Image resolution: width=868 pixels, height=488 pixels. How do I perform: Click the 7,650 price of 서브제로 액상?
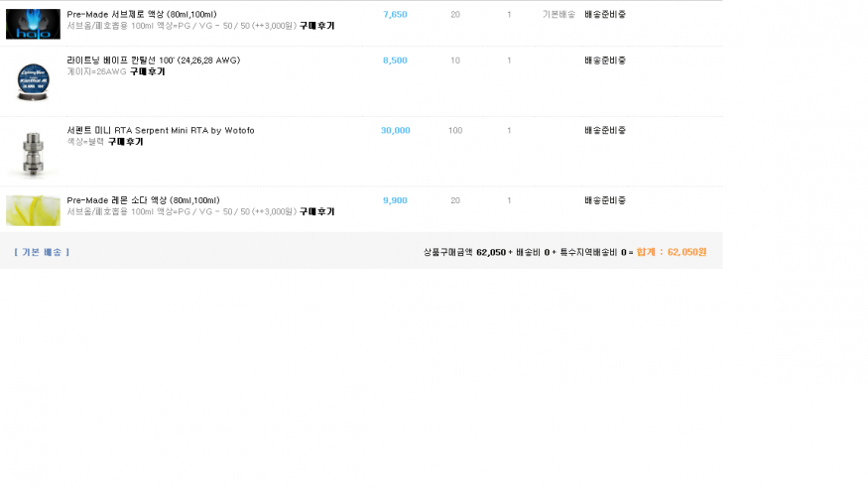coord(395,15)
